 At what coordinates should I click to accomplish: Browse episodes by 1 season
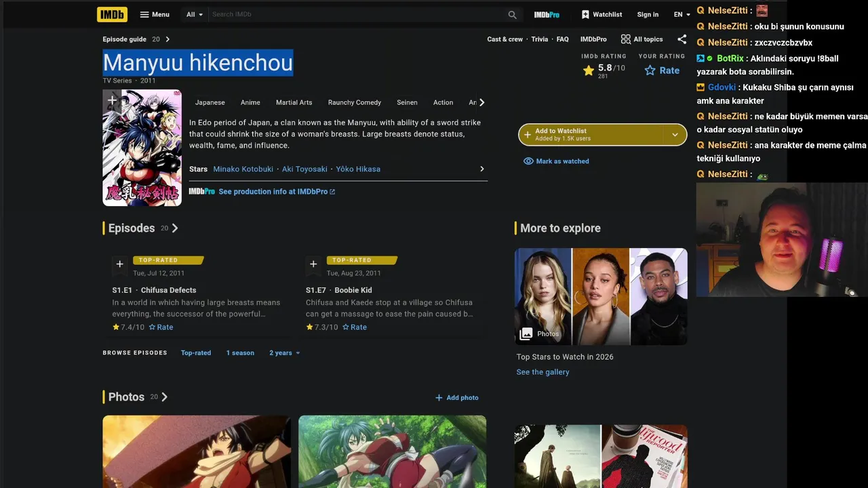point(240,353)
